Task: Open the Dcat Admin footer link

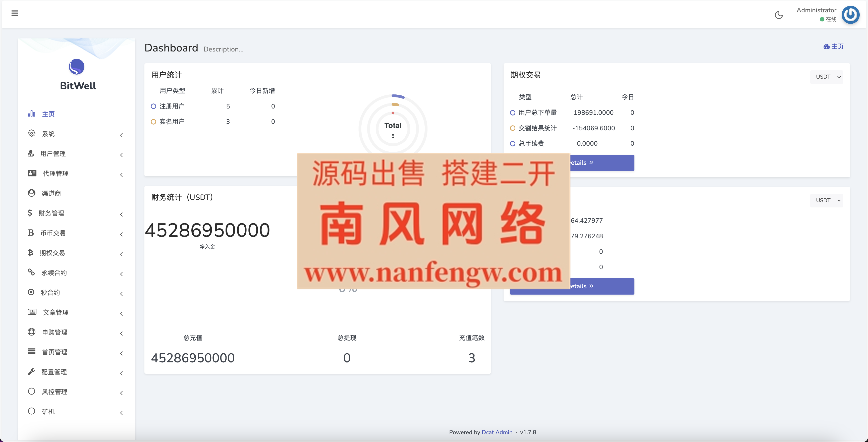Action: pos(497,432)
